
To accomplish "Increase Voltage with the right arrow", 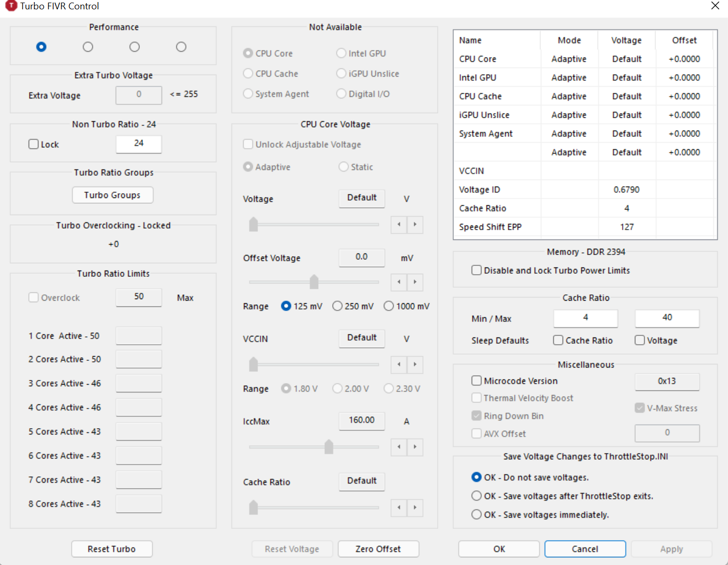I will (x=415, y=224).
